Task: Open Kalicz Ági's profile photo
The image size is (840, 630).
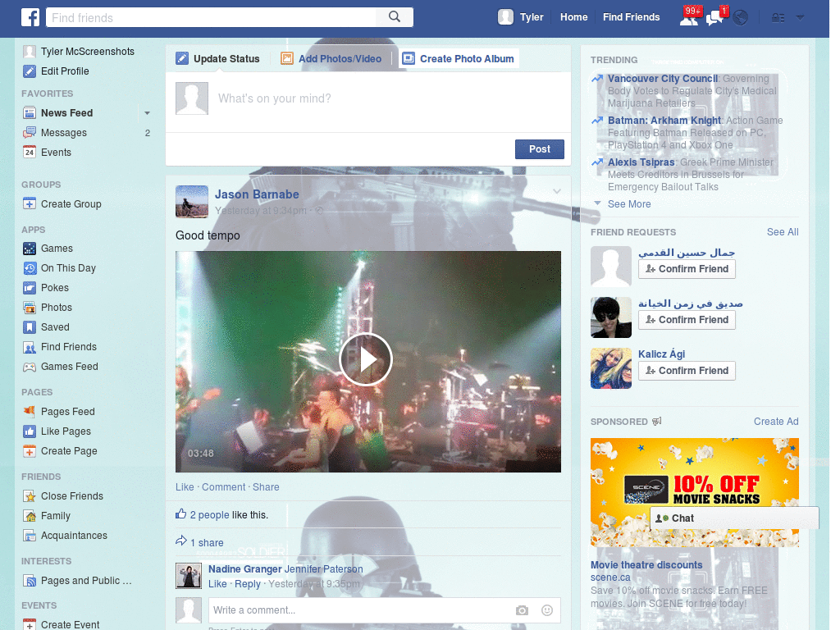Action: pos(611,368)
